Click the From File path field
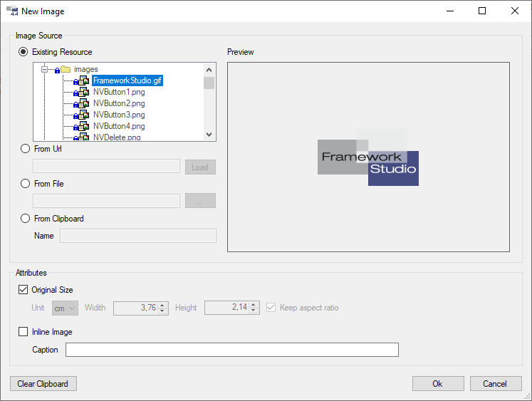The width and height of the screenshot is (532, 401). pos(107,201)
